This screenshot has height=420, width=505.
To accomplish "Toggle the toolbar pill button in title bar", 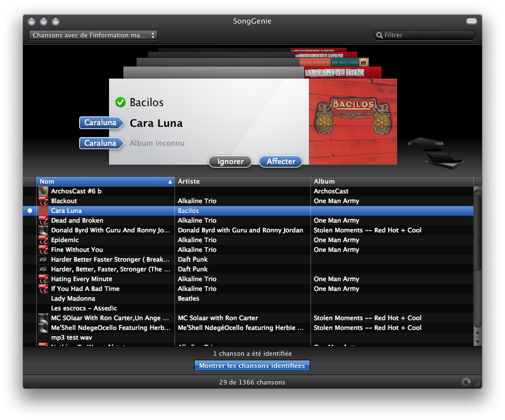I will (x=472, y=21).
